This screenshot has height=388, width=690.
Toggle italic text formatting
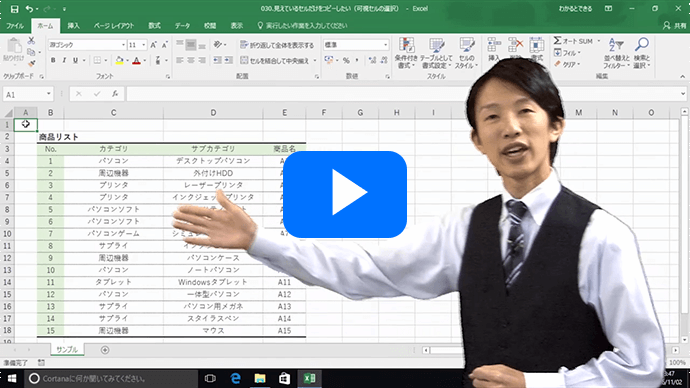click(64, 60)
